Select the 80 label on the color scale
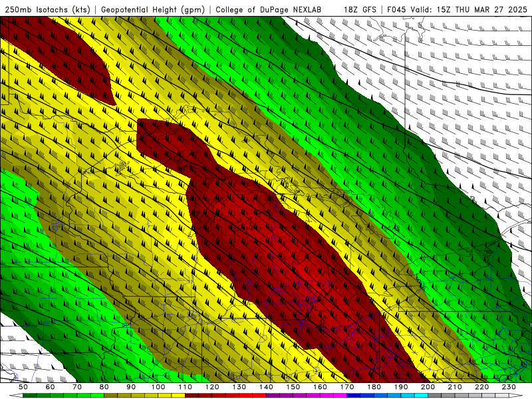 click(104, 387)
